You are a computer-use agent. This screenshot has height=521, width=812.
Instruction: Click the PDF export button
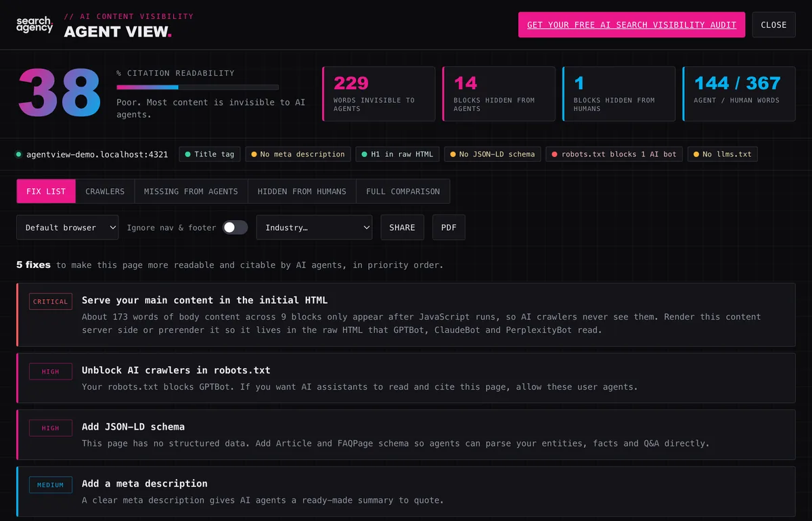coord(449,227)
